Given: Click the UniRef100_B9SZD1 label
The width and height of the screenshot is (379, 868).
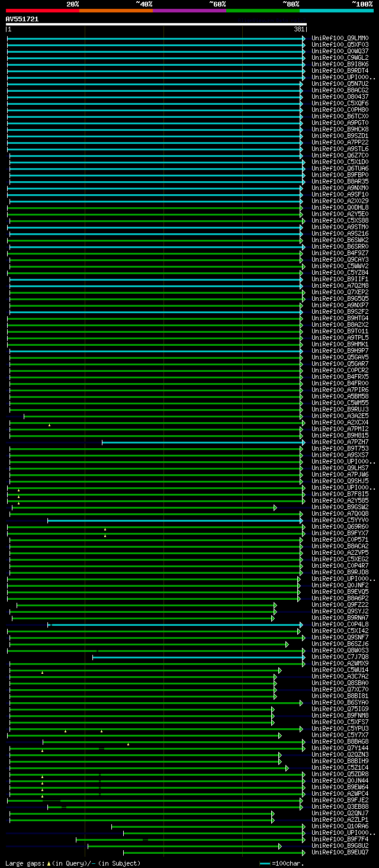Looking at the screenshot, I should pyautogui.click(x=340, y=136).
